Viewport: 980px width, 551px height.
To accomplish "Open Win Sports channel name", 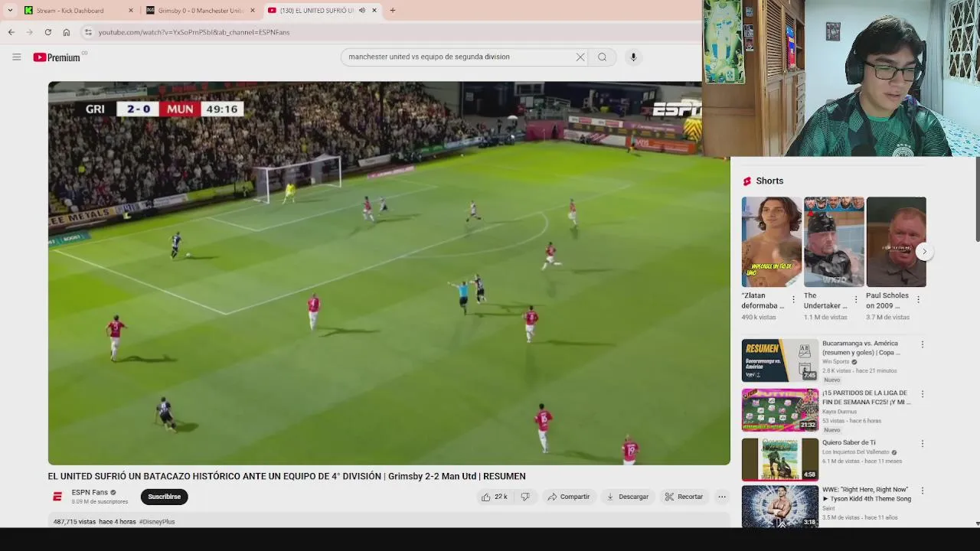I will click(x=835, y=362).
